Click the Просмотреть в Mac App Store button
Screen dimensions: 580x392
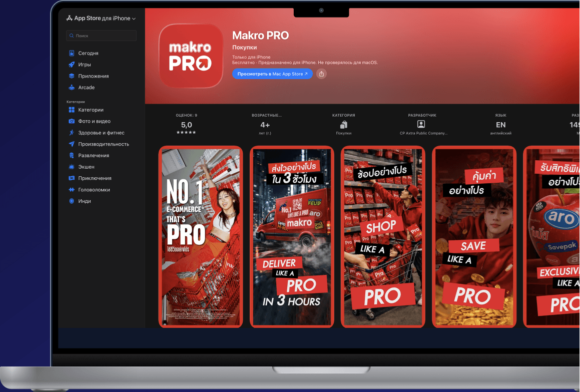272,74
